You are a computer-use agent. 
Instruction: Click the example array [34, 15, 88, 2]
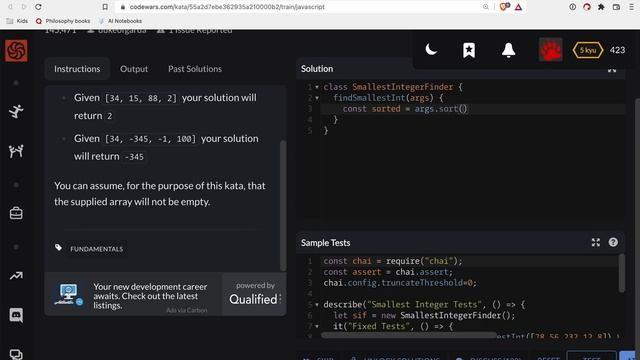pyautogui.click(x=141, y=98)
